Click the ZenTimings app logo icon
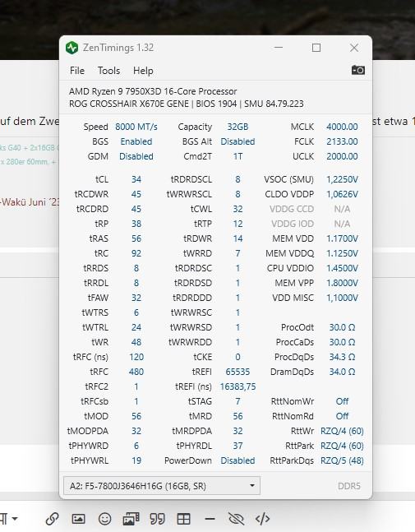Screen dimensions: 415x532 coord(71,48)
